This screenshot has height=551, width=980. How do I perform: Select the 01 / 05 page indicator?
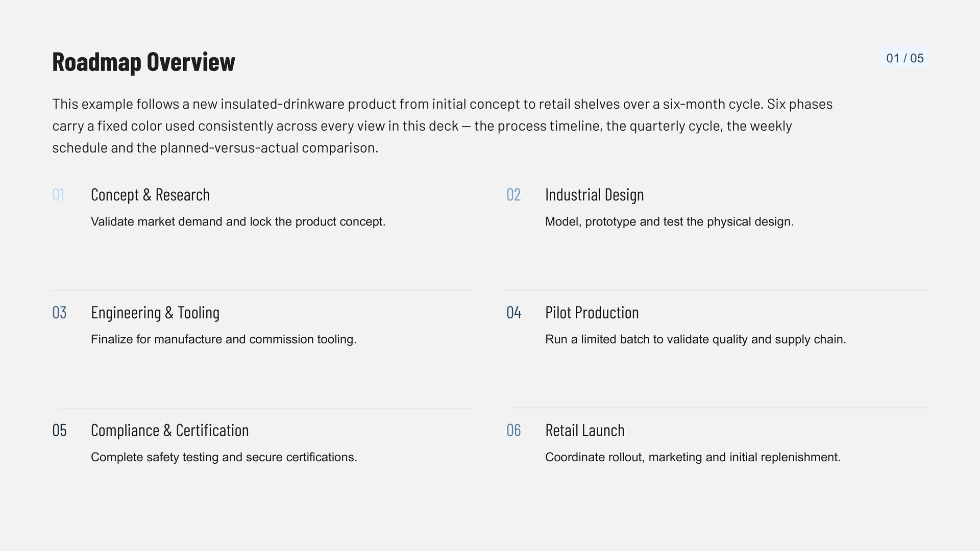(x=904, y=58)
